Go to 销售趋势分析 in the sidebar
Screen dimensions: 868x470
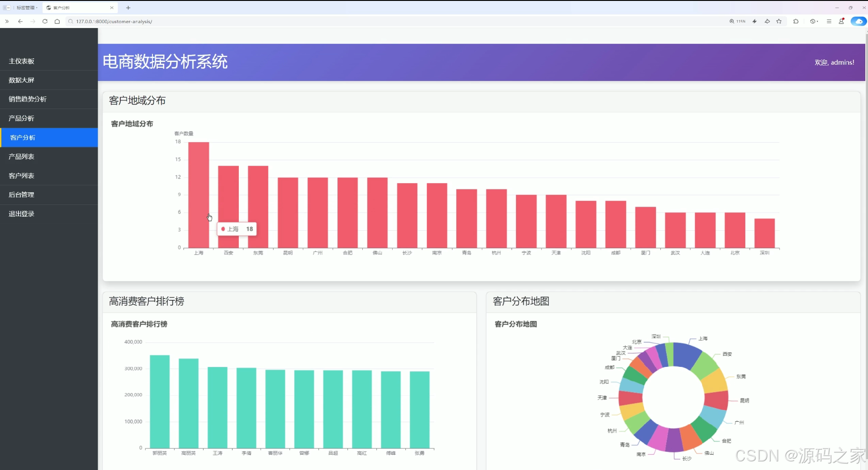(x=49, y=99)
